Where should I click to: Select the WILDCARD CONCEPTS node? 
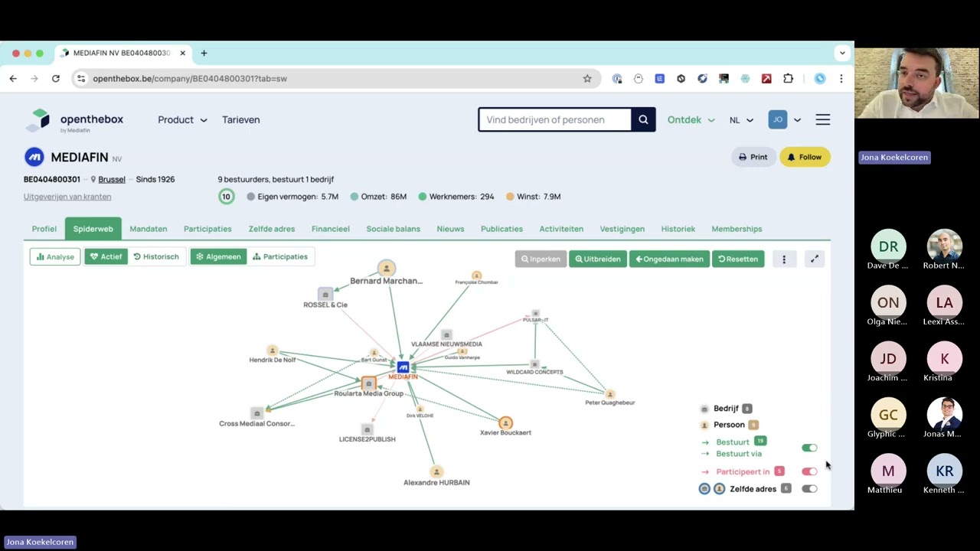click(x=534, y=365)
